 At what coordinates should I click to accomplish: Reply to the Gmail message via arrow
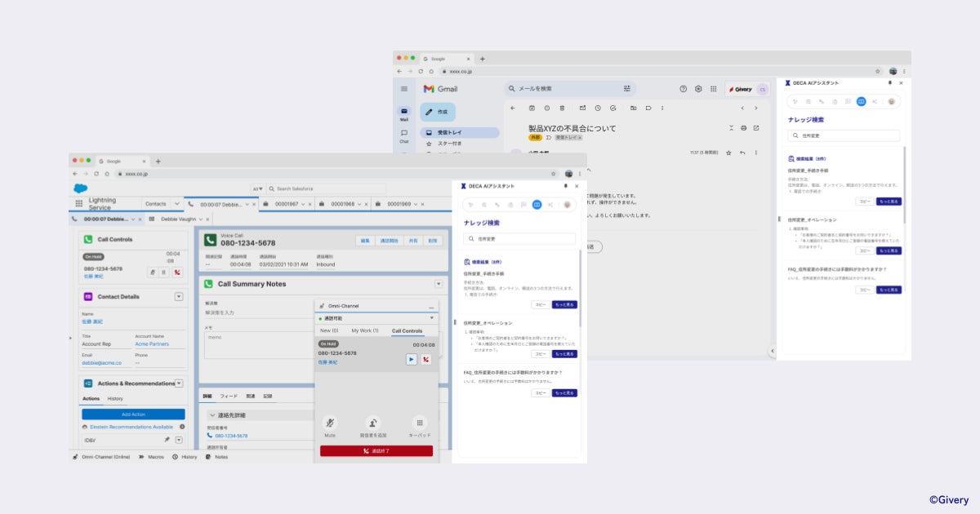point(742,153)
